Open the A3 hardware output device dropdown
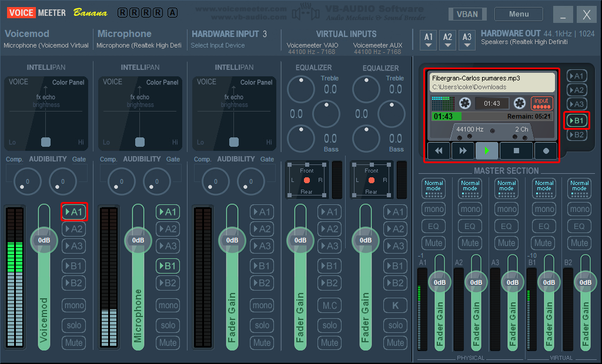 (x=467, y=40)
